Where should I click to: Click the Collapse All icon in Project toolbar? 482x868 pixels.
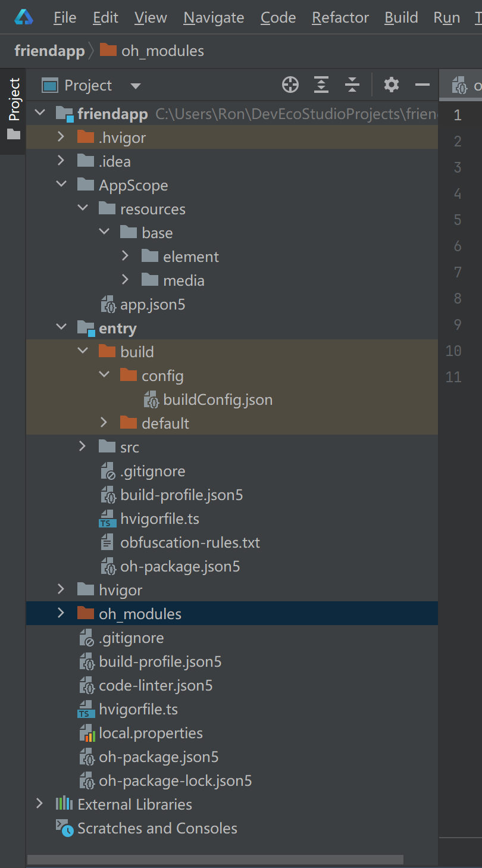(352, 85)
